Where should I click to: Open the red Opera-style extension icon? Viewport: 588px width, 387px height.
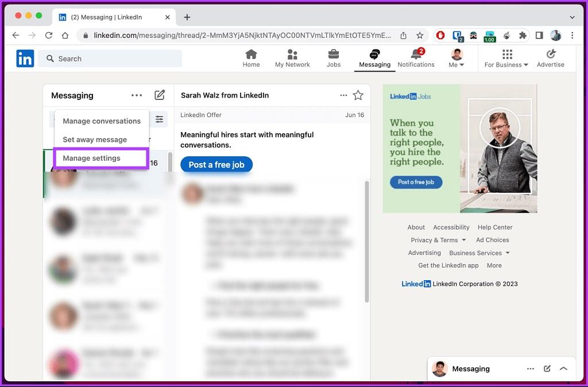click(440, 35)
